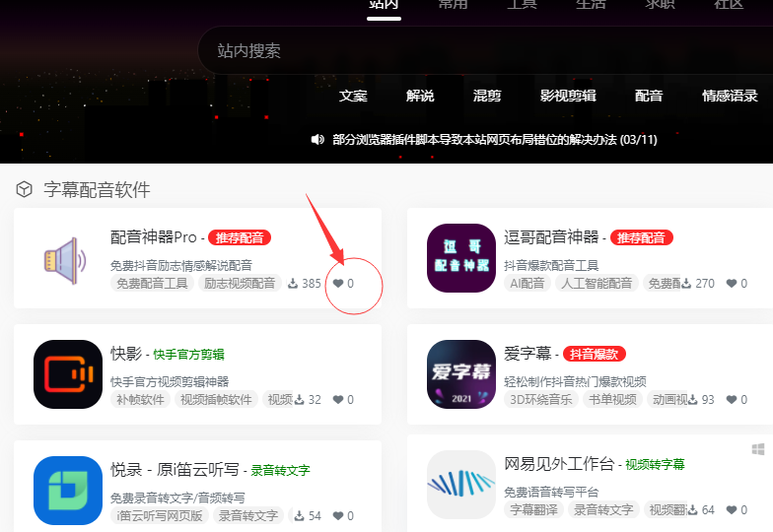Click the 免费抖音励志情感解说配音 description
Viewport: 773px width, 532px height.
pos(181,266)
